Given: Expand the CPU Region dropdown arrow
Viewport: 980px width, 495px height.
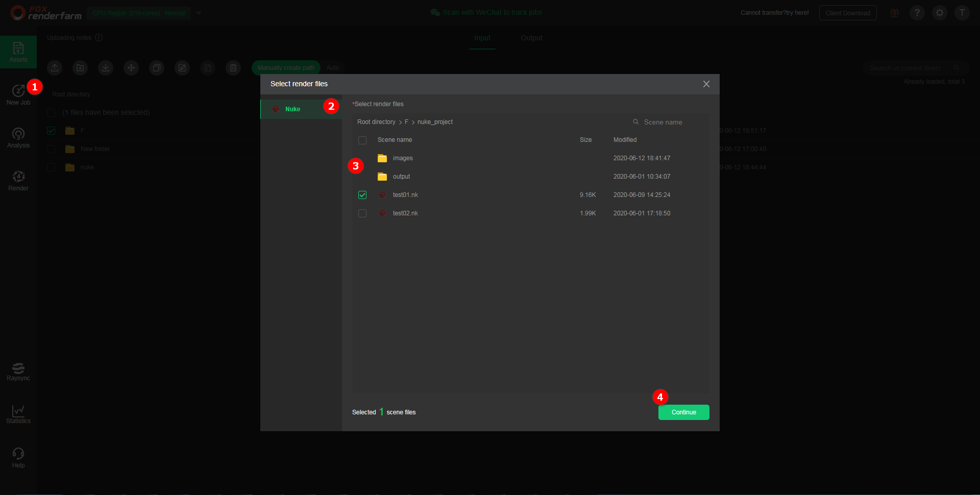Looking at the screenshot, I should 199,13.
